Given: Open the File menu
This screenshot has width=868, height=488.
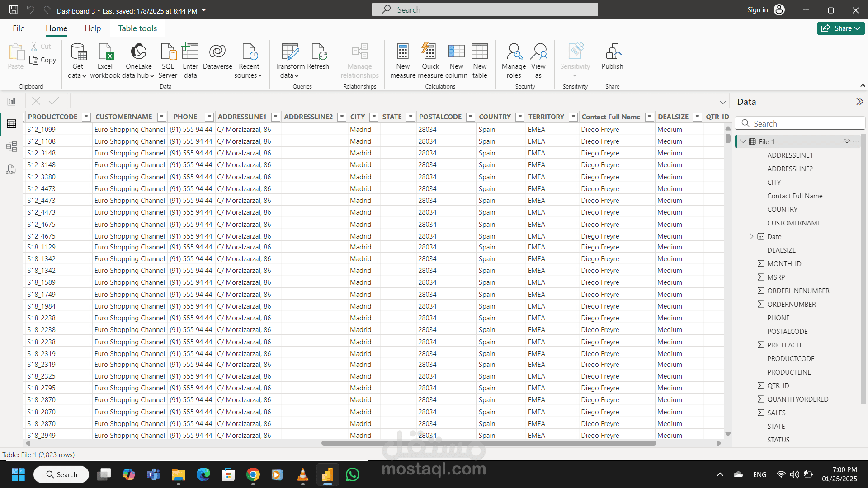Looking at the screenshot, I should (x=19, y=28).
